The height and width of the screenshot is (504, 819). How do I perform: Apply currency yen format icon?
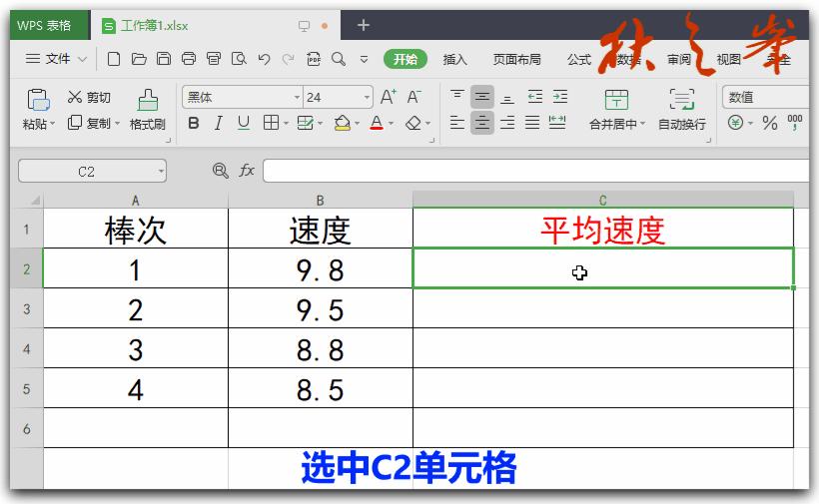(735, 123)
